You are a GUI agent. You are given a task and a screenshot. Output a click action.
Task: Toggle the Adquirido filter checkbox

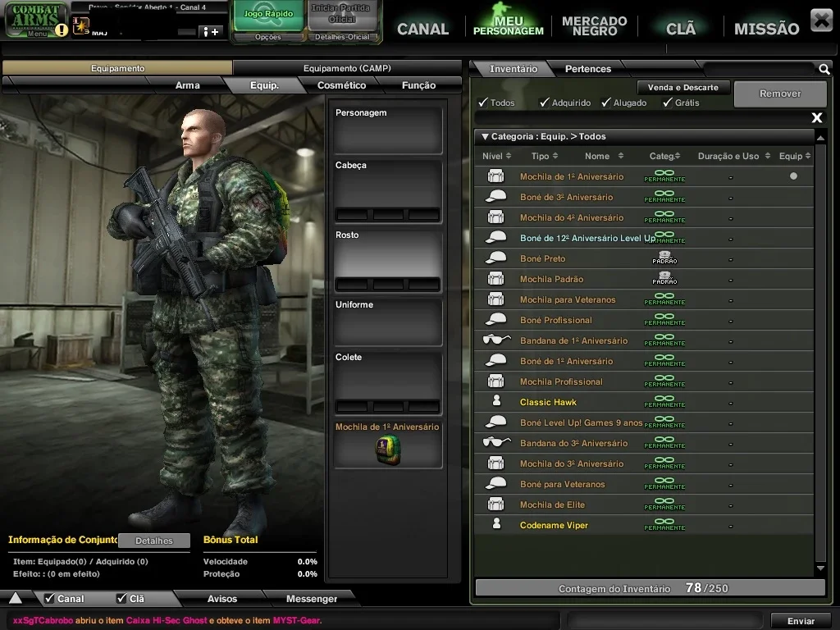tap(545, 103)
